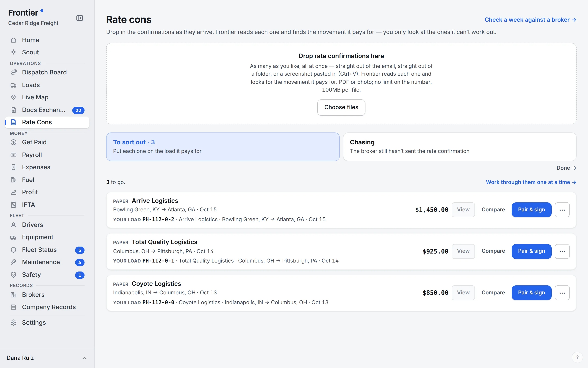Click the Choose files button
This screenshot has height=368, width=588.
tap(341, 107)
